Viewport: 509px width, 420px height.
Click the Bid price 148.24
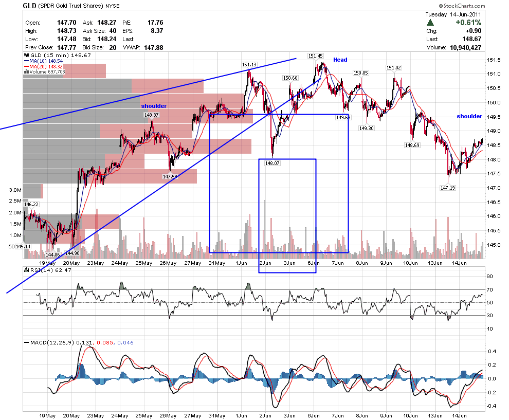coord(106,39)
